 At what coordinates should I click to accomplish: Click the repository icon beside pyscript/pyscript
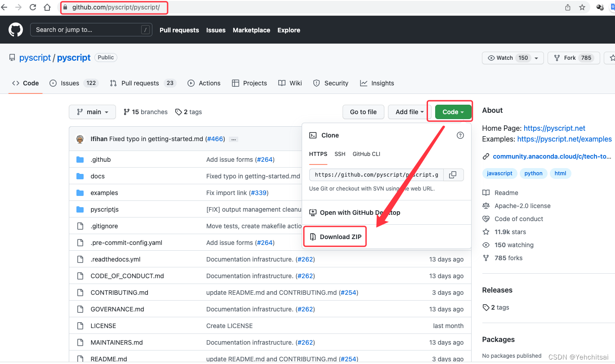tap(12, 58)
